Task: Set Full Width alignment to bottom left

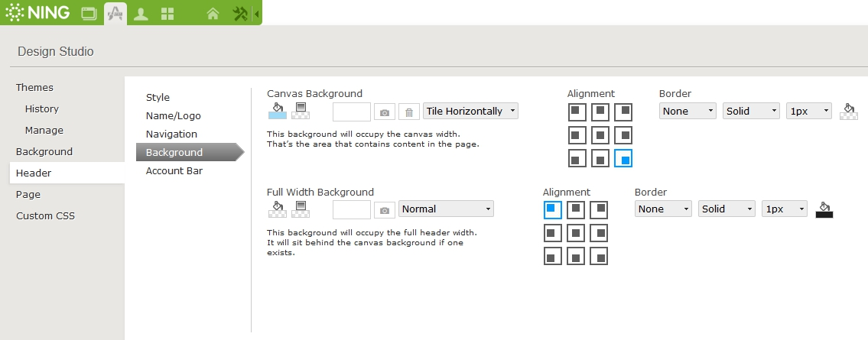Action: tap(552, 257)
